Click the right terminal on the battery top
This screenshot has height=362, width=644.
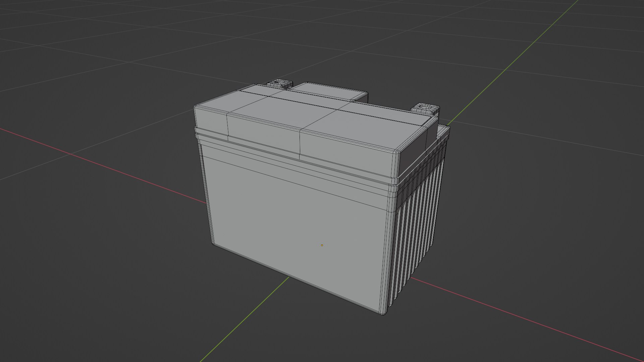coord(426,110)
